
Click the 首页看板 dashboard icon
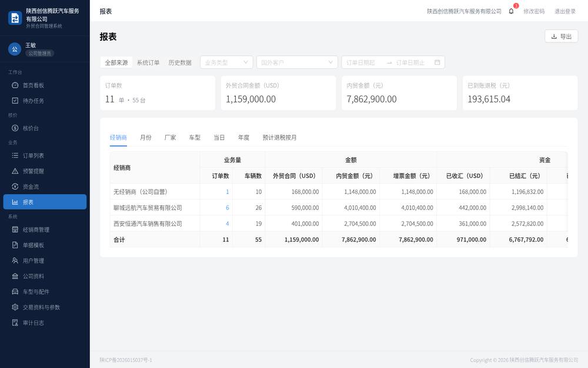[x=15, y=85]
